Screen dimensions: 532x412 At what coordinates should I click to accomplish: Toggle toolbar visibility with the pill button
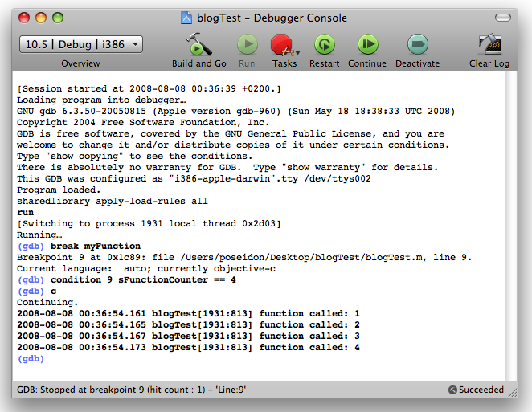[x=505, y=17]
